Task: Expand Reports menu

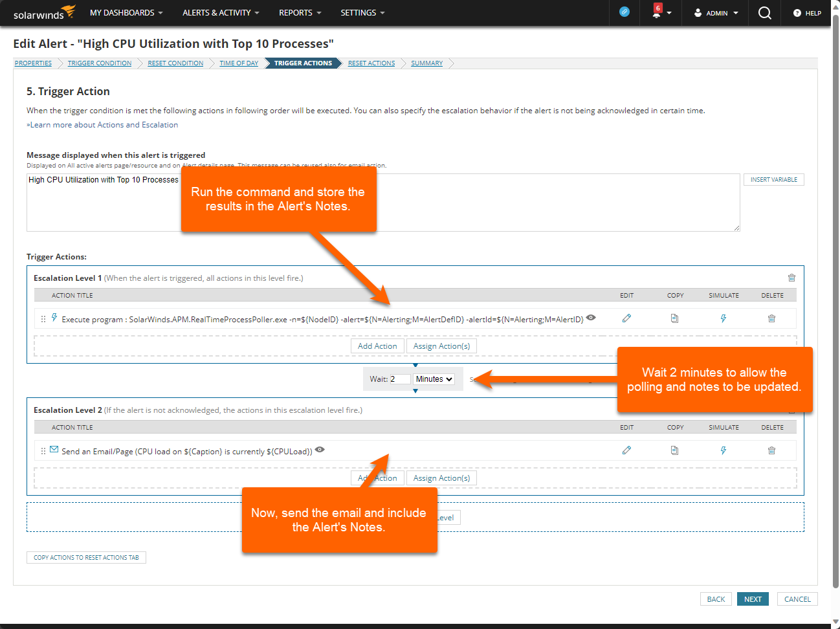Action: tap(300, 12)
